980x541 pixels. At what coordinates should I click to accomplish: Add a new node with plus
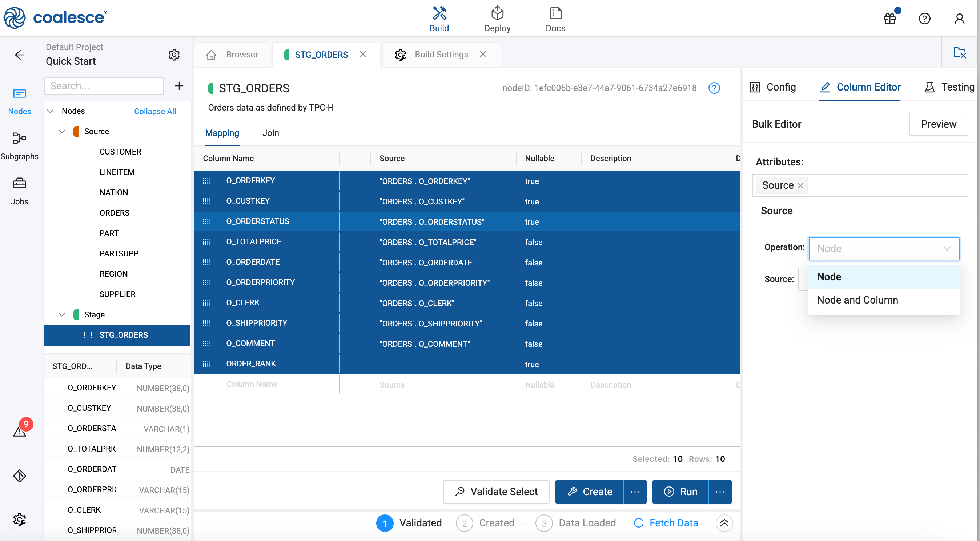[179, 86]
